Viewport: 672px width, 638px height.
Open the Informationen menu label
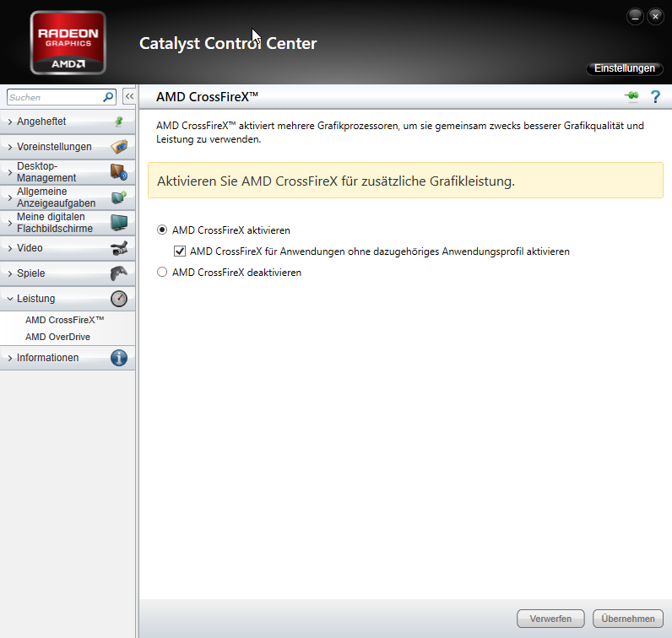(x=47, y=358)
